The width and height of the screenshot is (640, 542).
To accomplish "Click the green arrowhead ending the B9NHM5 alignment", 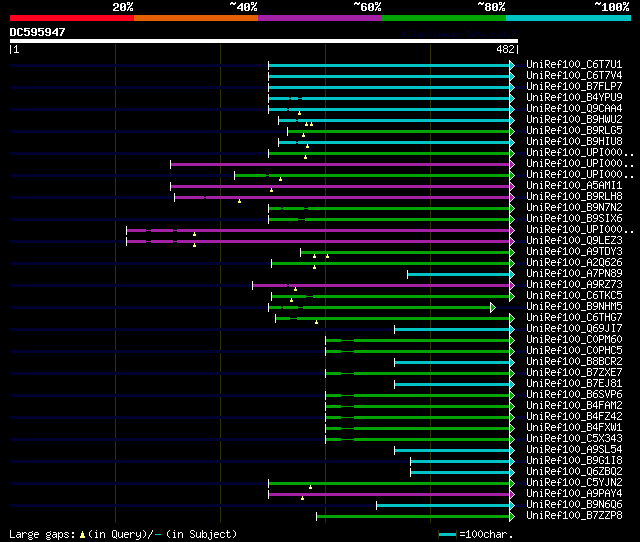I will click(x=493, y=307).
